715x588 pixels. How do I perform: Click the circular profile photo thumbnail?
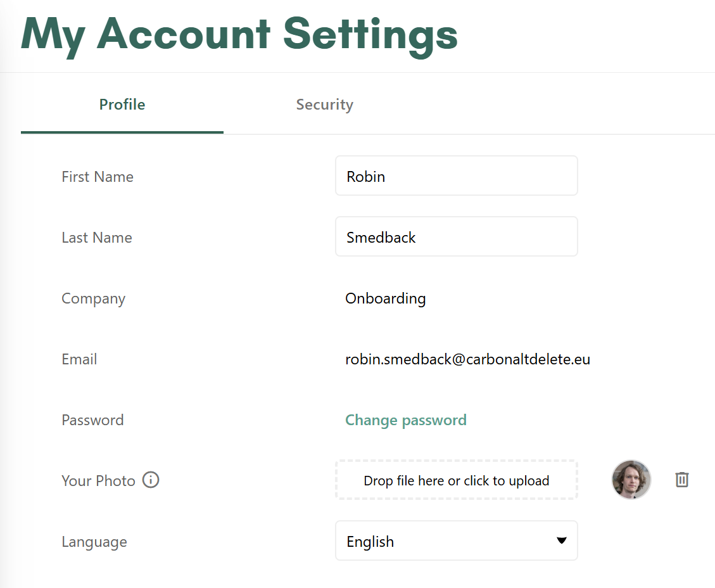coord(631,480)
